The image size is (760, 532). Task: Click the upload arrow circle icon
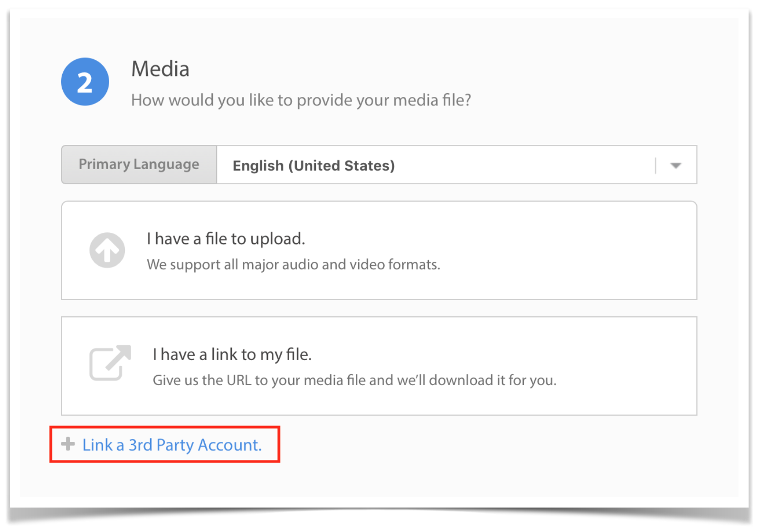pos(107,250)
